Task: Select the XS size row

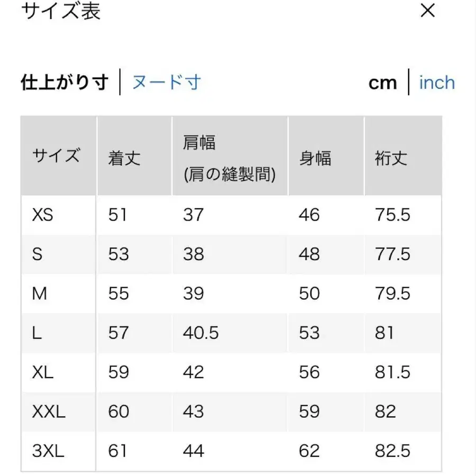Action: click(43, 215)
